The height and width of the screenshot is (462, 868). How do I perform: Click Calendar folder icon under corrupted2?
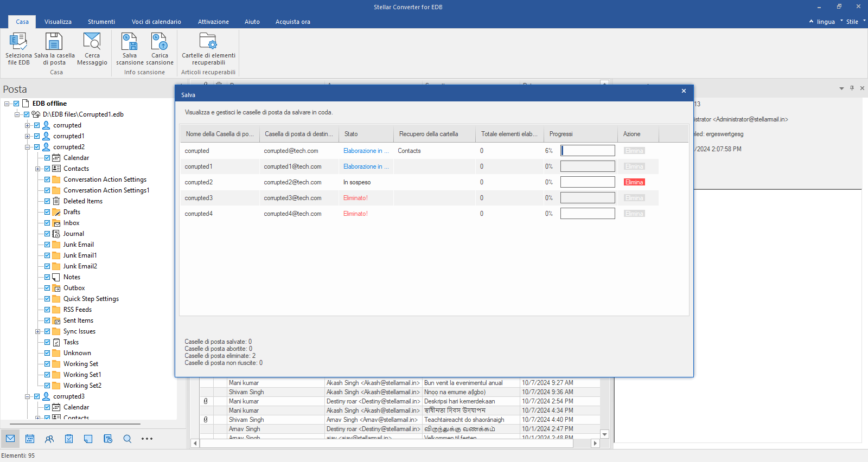click(56, 158)
